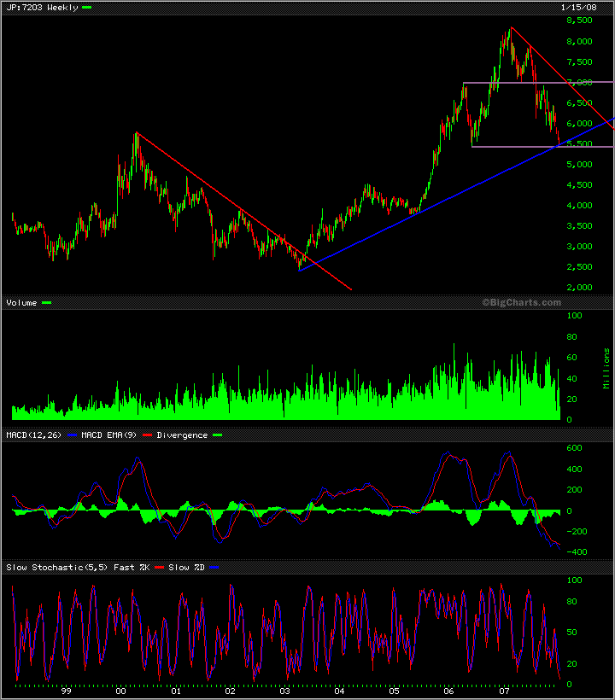This screenshot has height=700, width=615.
Task: Click year 99 on the time axis
Action: [x=66, y=693]
